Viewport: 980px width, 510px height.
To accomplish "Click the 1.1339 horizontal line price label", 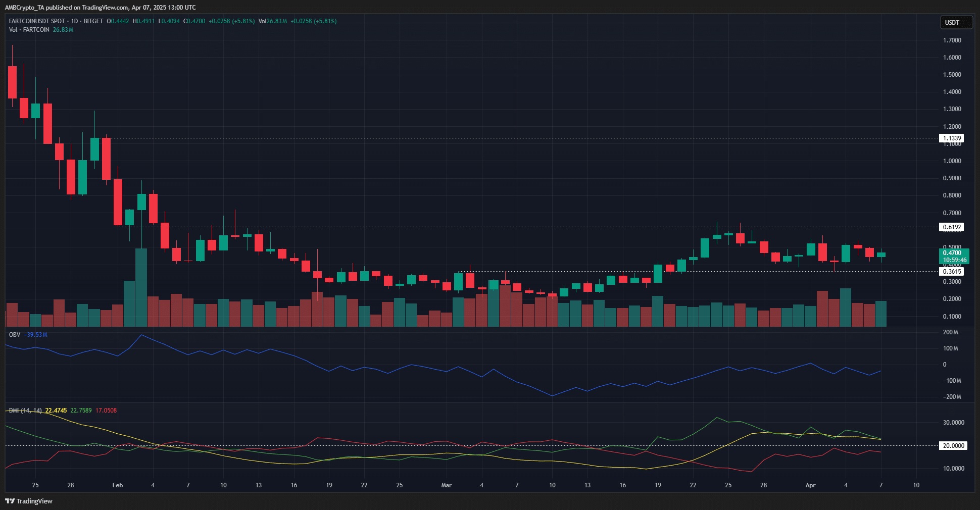I will [952, 138].
